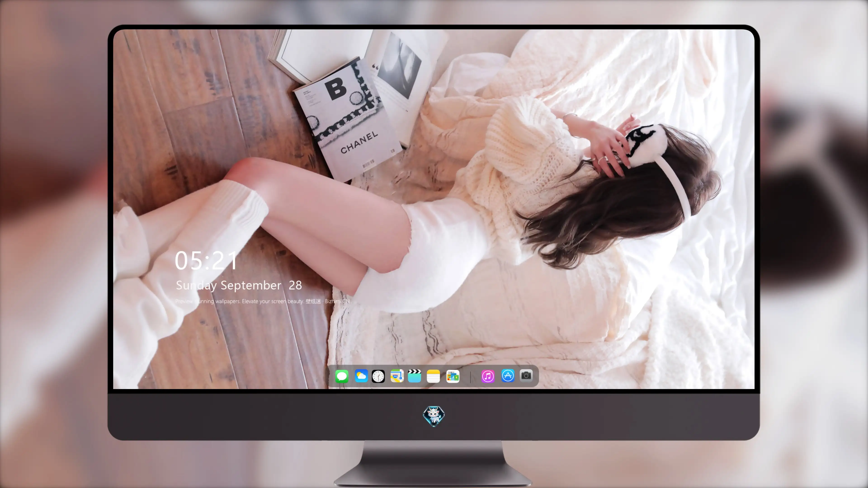868x488 pixels.
Task: Launch the pink iTunes music app
Action: click(x=488, y=376)
